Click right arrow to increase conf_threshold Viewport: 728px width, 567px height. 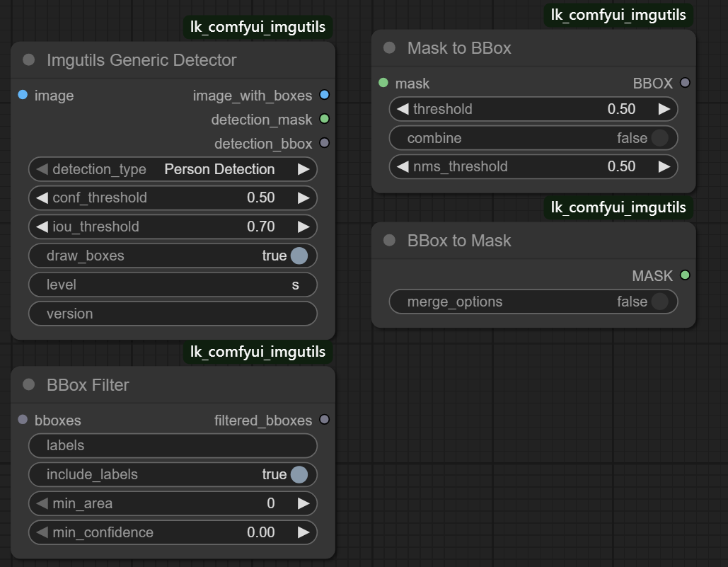tap(304, 197)
